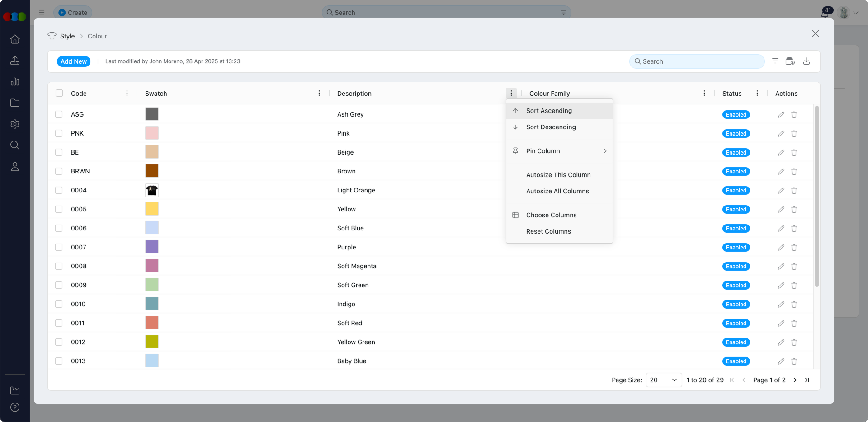The image size is (868, 422).
Task: Edit the Pink colour with the pencil icon
Action: tap(781, 133)
